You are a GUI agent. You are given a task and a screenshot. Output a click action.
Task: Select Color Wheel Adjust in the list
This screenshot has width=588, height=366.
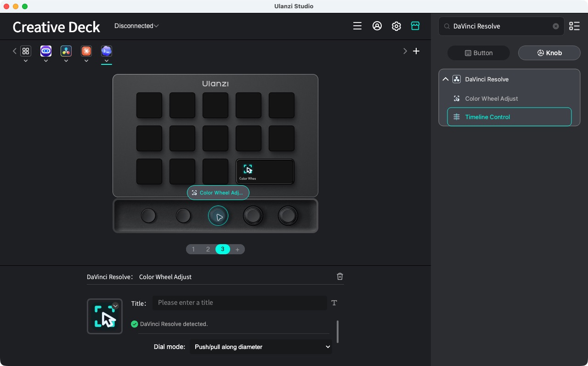(509, 98)
